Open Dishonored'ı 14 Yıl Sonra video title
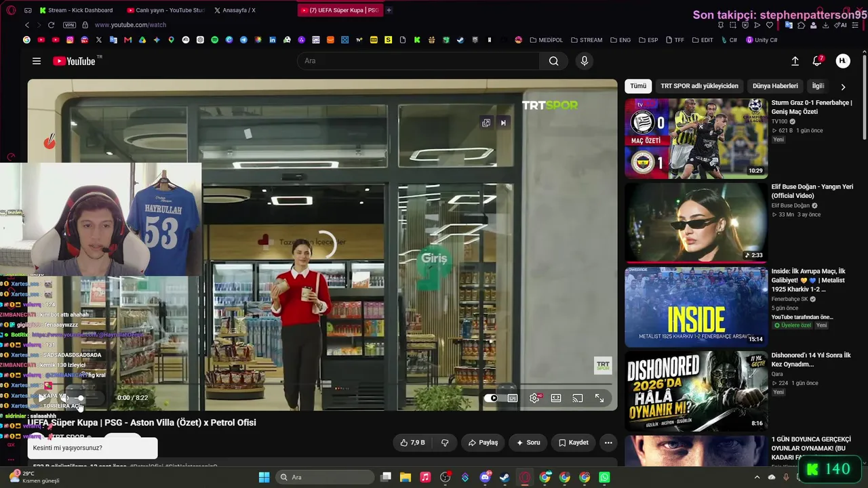This screenshot has width=868, height=488. (x=811, y=360)
